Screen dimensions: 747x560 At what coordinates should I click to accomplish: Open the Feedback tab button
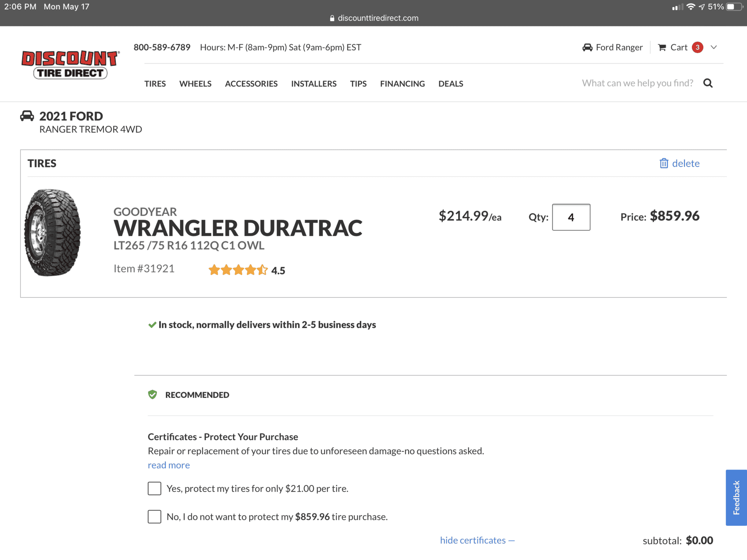tap(736, 498)
